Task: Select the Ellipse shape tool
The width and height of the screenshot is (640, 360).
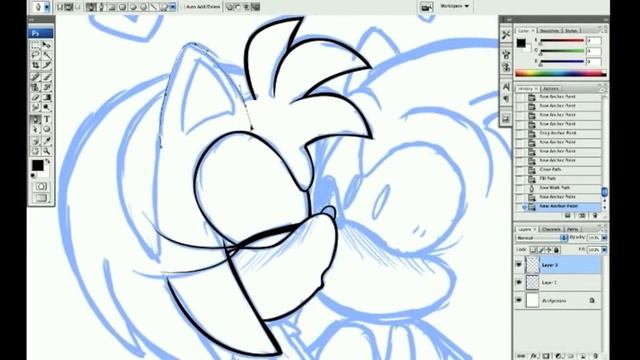Action: coord(47,130)
